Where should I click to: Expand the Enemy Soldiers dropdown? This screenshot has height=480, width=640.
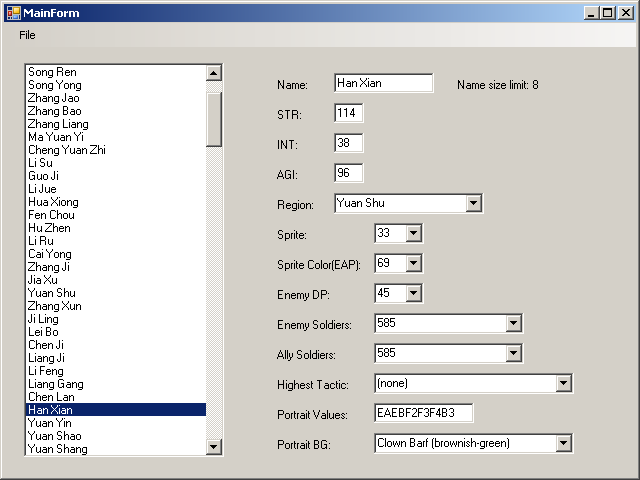click(x=514, y=323)
